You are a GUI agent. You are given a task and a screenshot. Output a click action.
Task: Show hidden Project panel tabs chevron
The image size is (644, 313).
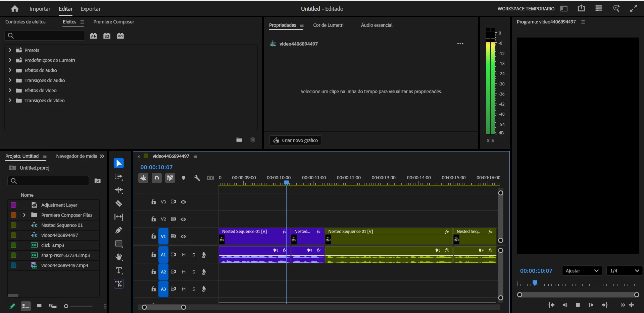coord(102,156)
